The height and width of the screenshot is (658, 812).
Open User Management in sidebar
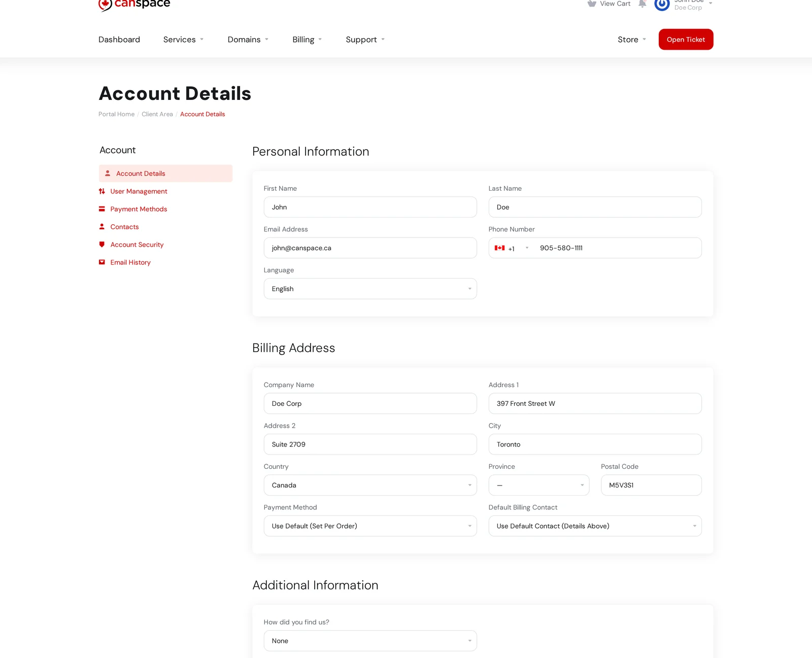139,191
